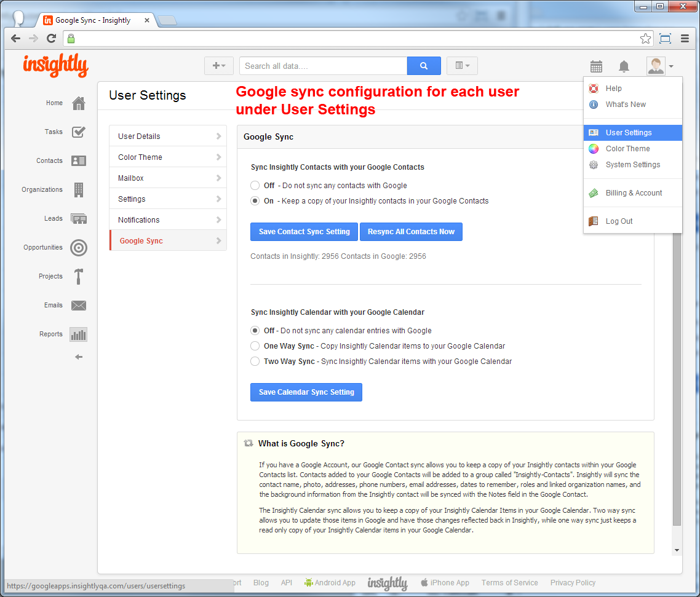Open the Blog footer link
This screenshot has width=700, height=597.
click(x=261, y=583)
